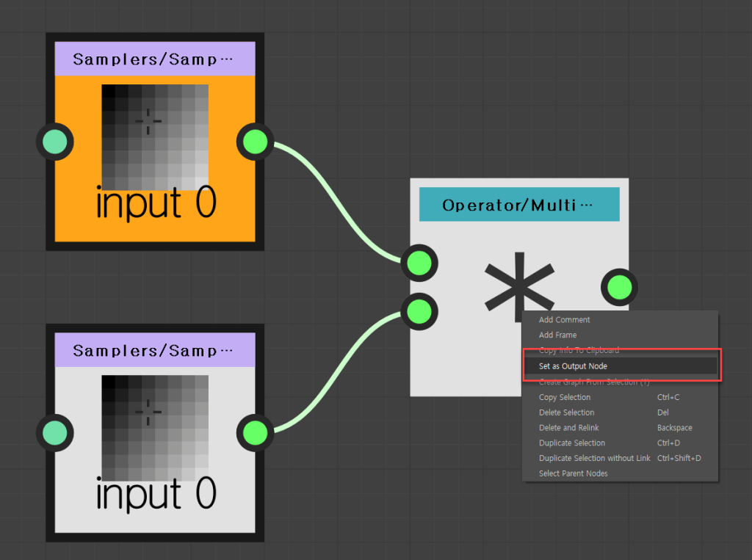752x560 pixels.
Task: Select the output port of the Multiply node
Action: click(618, 288)
